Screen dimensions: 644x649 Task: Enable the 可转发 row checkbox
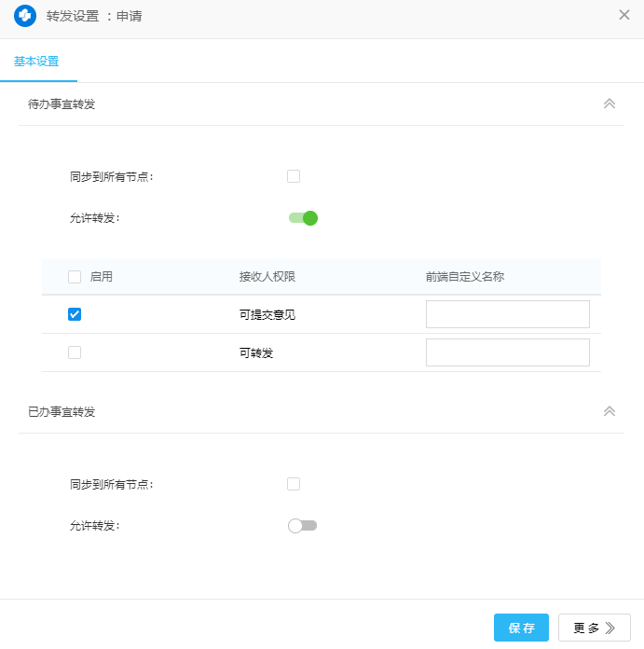(x=75, y=352)
